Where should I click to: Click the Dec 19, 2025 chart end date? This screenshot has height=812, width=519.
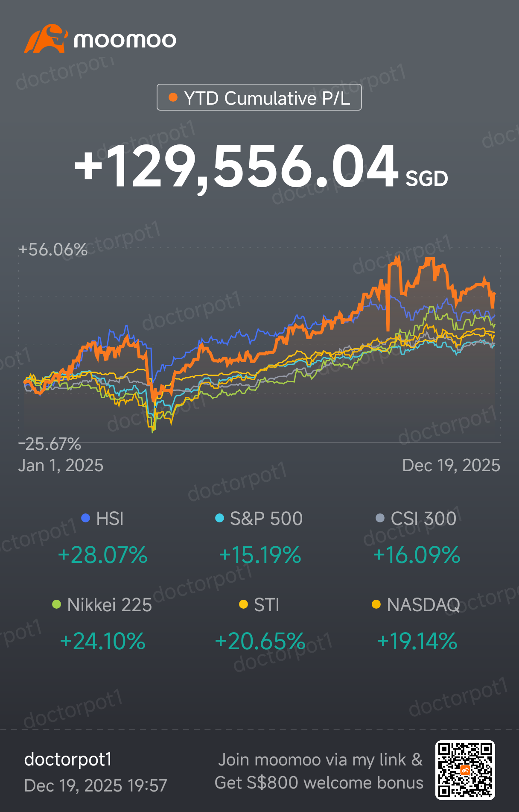pyautogui.click(x=451, y=465)
